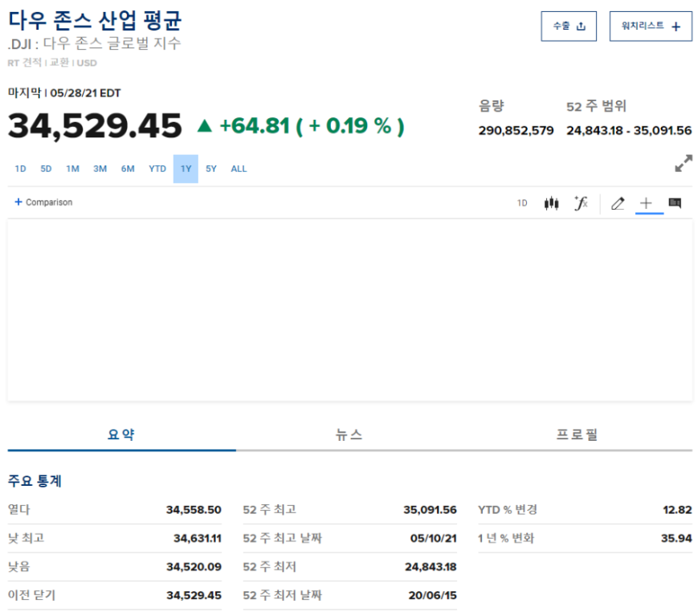This screenshot has height=616, width=698.
Task: Switch to the 뉴스 news tab
Action: tap(349, 434)
